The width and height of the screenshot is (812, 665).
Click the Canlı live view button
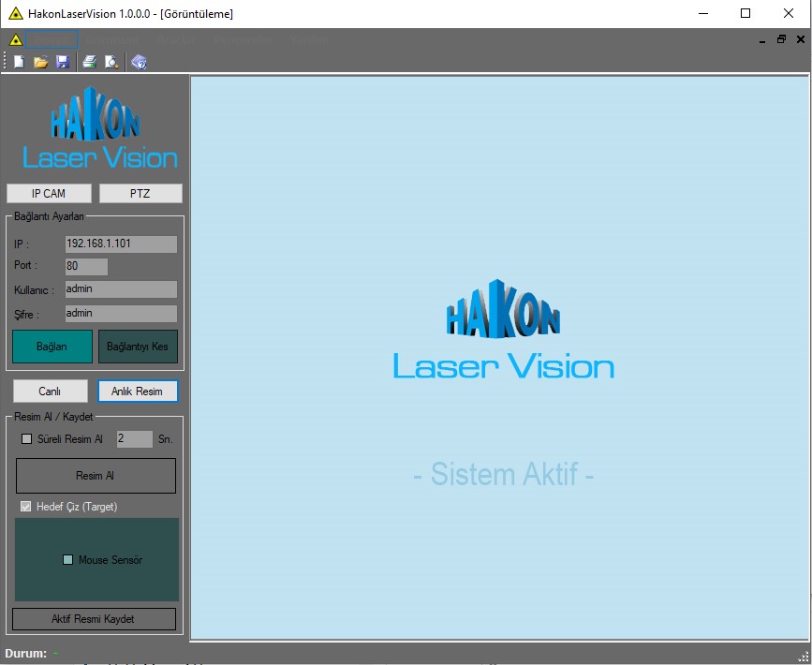(x=50, y=392)
